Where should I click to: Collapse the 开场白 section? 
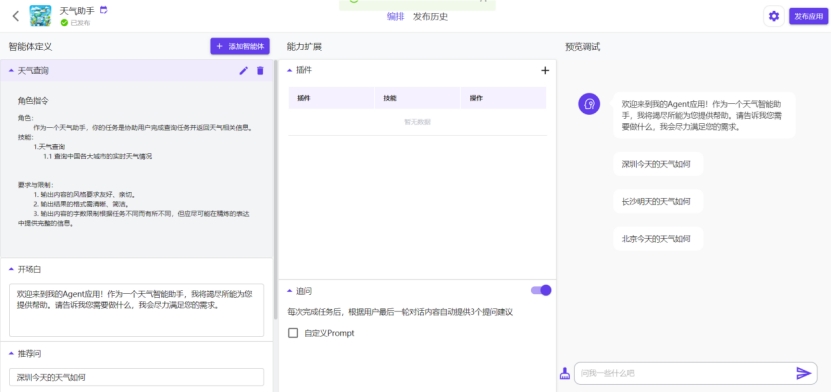click(x=12, y=269)
